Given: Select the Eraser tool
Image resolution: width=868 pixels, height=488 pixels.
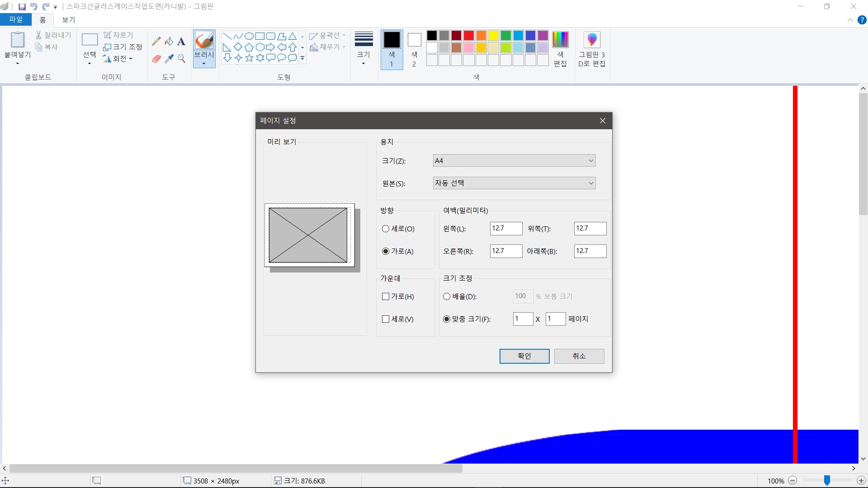Looking at the screenshot, I should [156, 59].
